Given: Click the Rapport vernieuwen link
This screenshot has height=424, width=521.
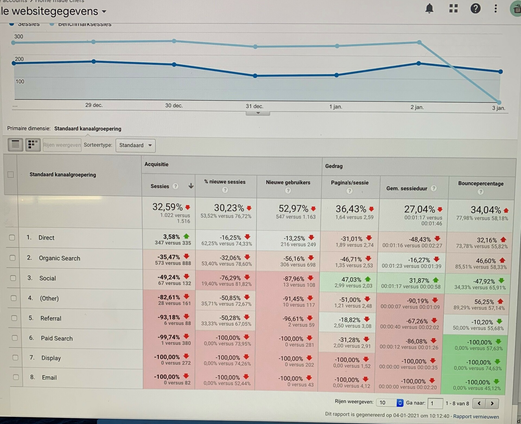Looking at the screenshot, I should [x=476, y=417].
